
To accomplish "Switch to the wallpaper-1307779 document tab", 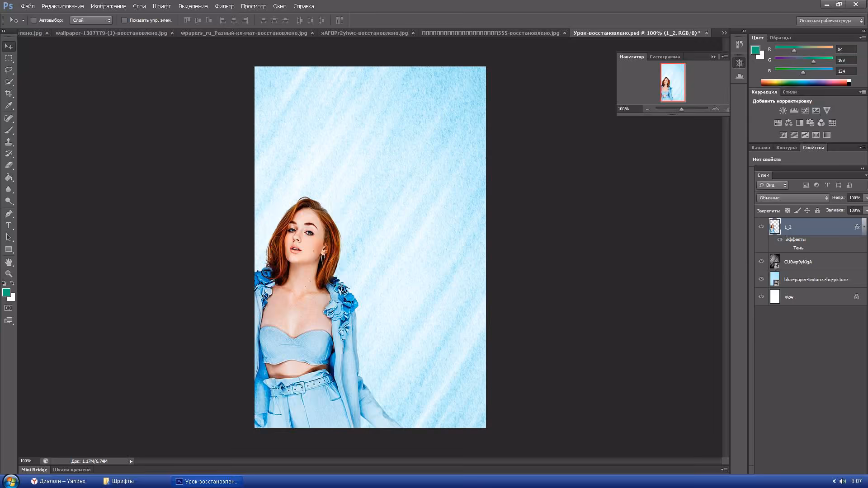I will tap(111, 33).
